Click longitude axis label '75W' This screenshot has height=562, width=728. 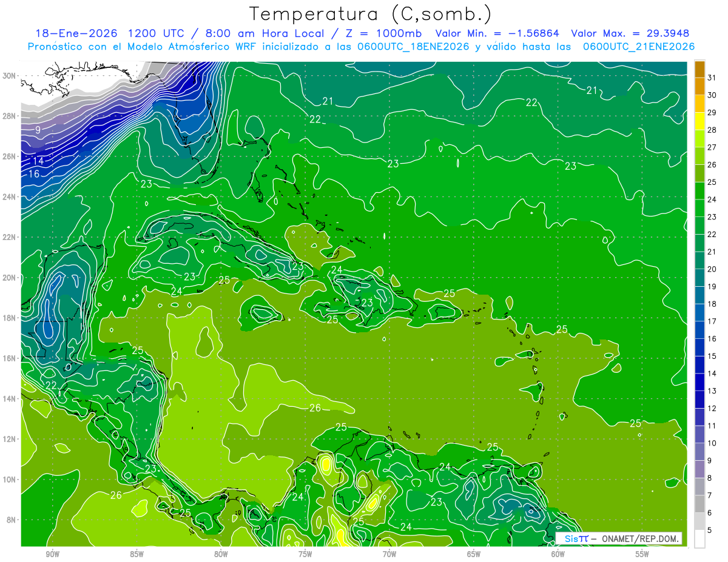tap(305, 554)
